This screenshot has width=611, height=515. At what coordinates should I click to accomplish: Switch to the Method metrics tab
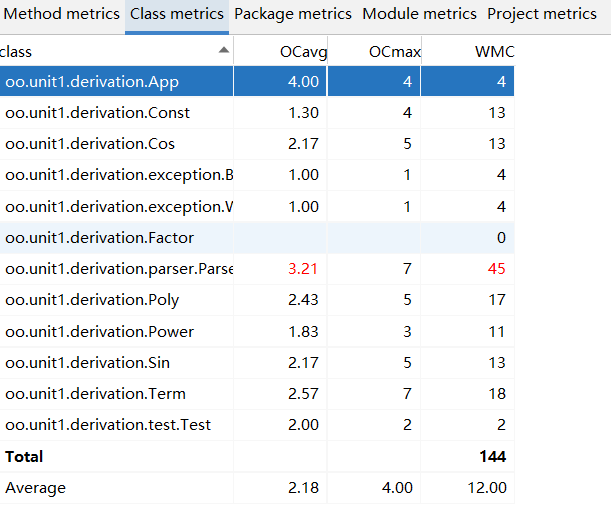coord(60,15)
